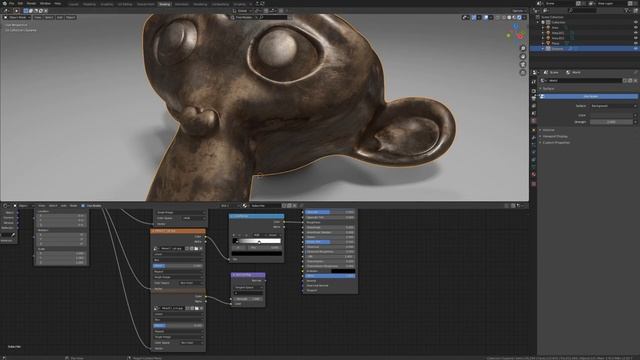Open the Material properties tab icon
Viewport: 640px width, 360px height.
coord(534,174)
